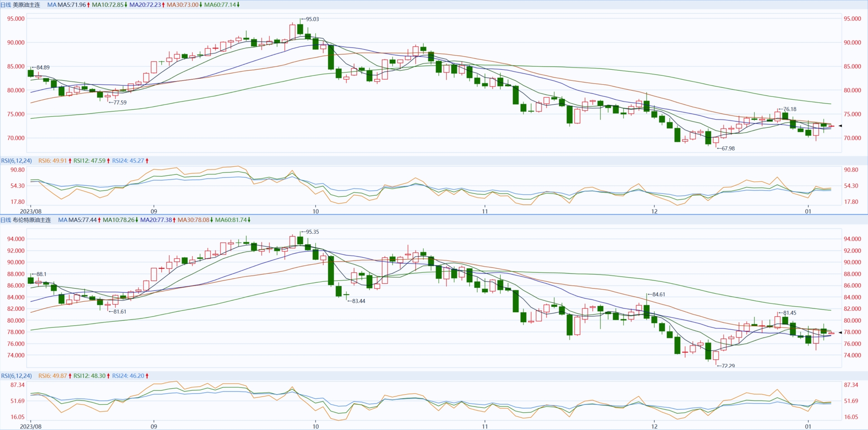This screenshot has width=868, height=430.
Task: Click the 95.35 high annotation on Brent
Action: 310,232
